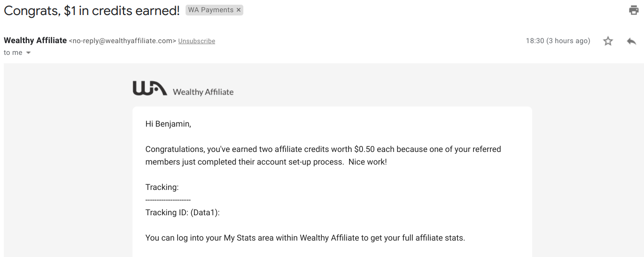Select the sentence mentioning My Stats area

pyautogui.click(x=305, y=238)
